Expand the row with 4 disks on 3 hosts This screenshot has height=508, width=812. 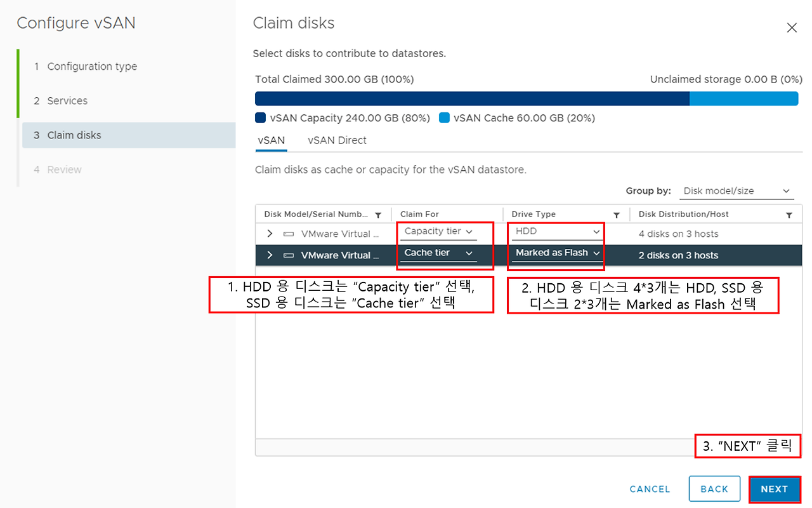270,234
